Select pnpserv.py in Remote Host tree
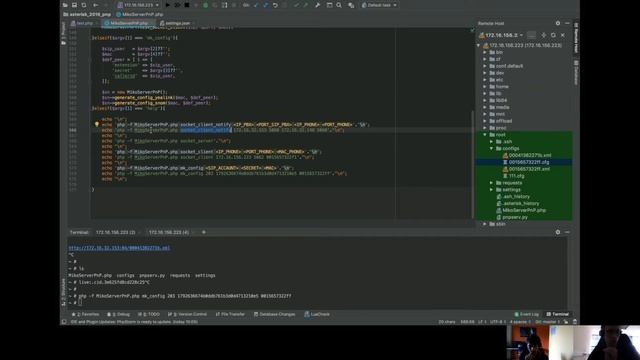This screenshot has height=360, width=640. click(x=512, y=217)
